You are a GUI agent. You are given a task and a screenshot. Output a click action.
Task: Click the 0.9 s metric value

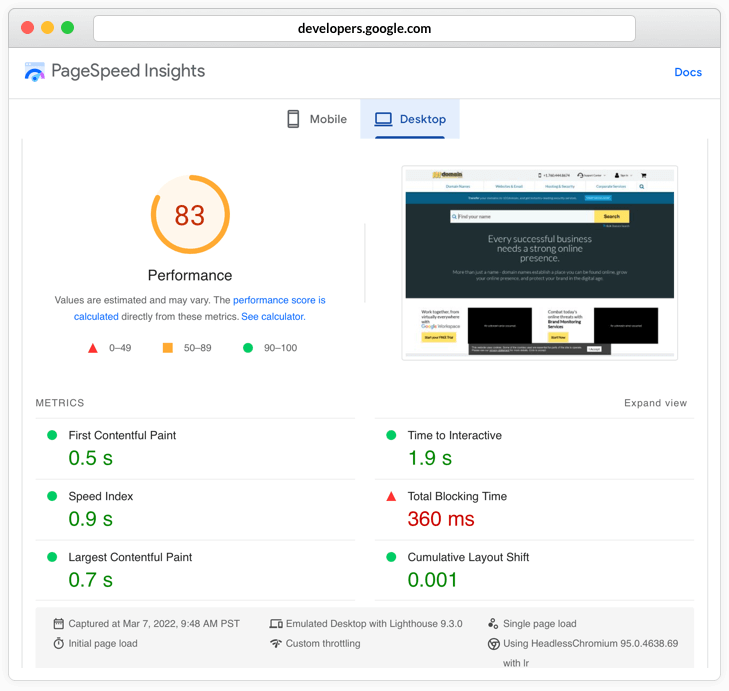click(x=91, y=519)
